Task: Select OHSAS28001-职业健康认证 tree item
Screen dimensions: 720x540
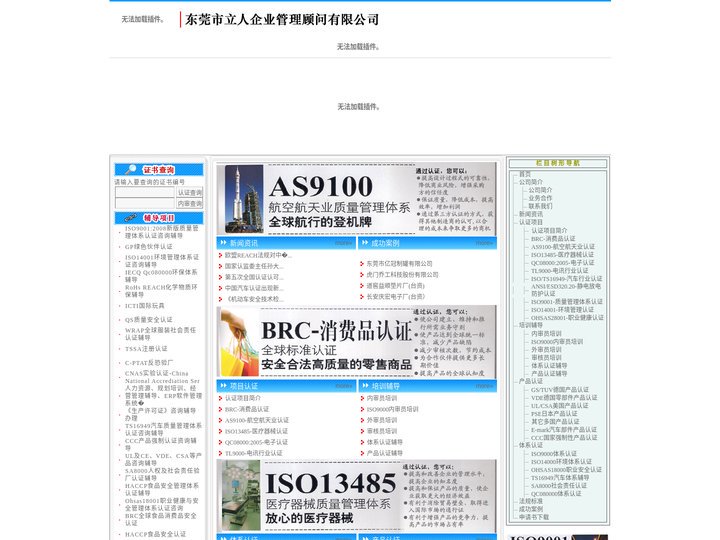Action: coord(568,318)
